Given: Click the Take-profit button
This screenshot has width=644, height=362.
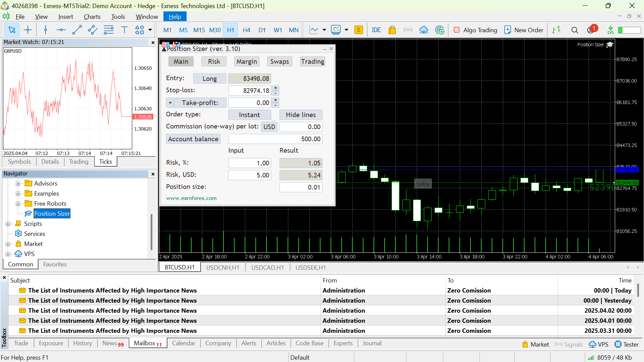Looking at the screenshot, I should 200,103.
